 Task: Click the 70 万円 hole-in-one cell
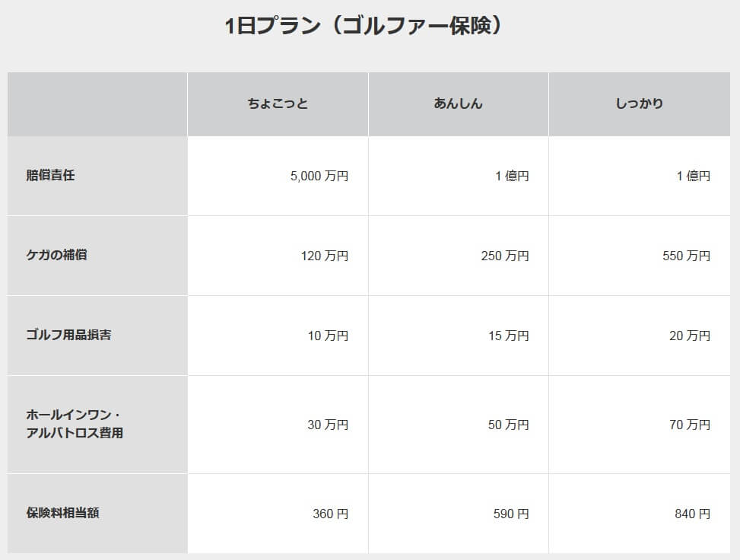coord(689,425)
